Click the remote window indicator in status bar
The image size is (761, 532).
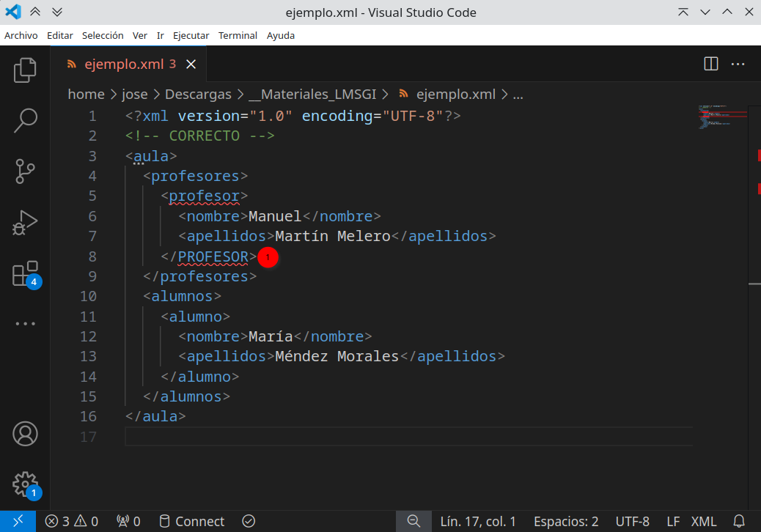coord(18,521)
